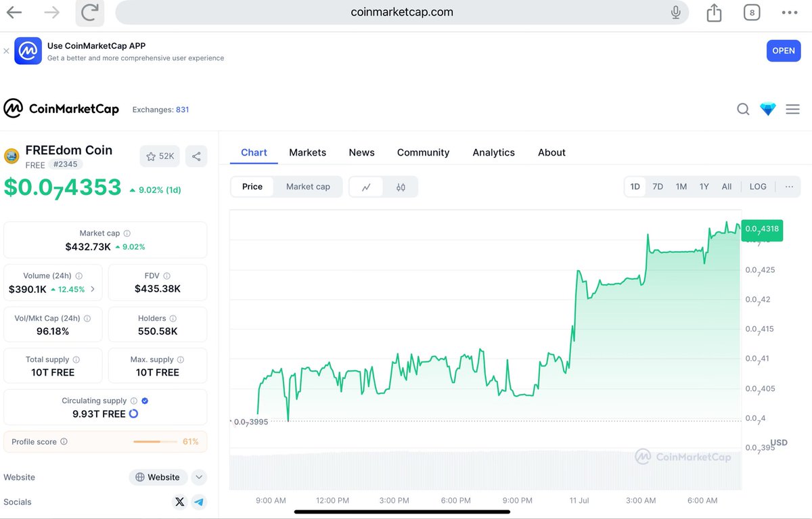
Task: Click the FREEdom Coin logo icon
Action: click(12, 156)
